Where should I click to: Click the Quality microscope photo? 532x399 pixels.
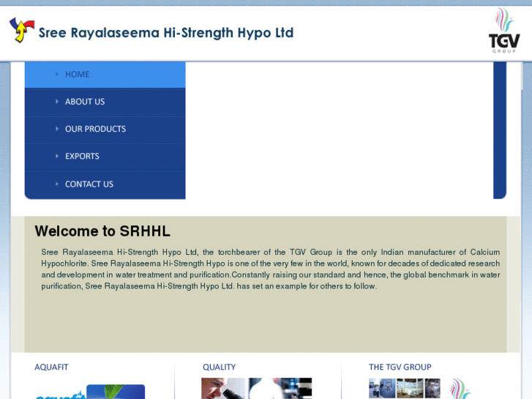pos(257,389)
